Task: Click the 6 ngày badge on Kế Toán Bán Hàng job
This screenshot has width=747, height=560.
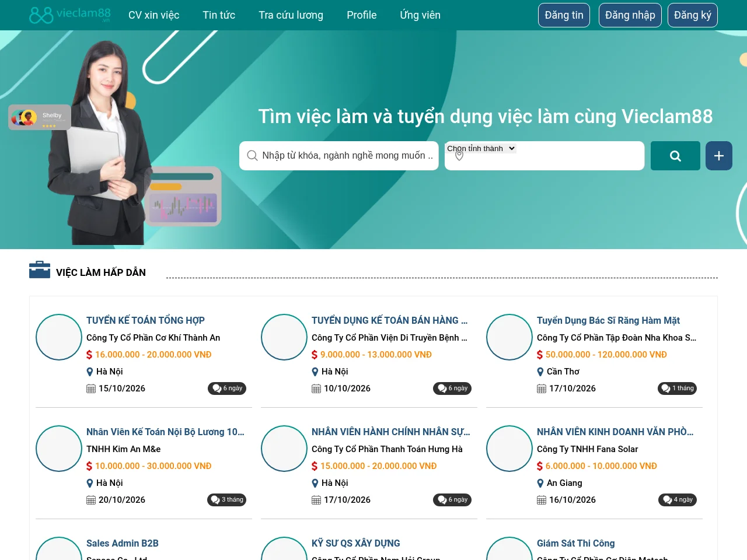Action: 452,388
